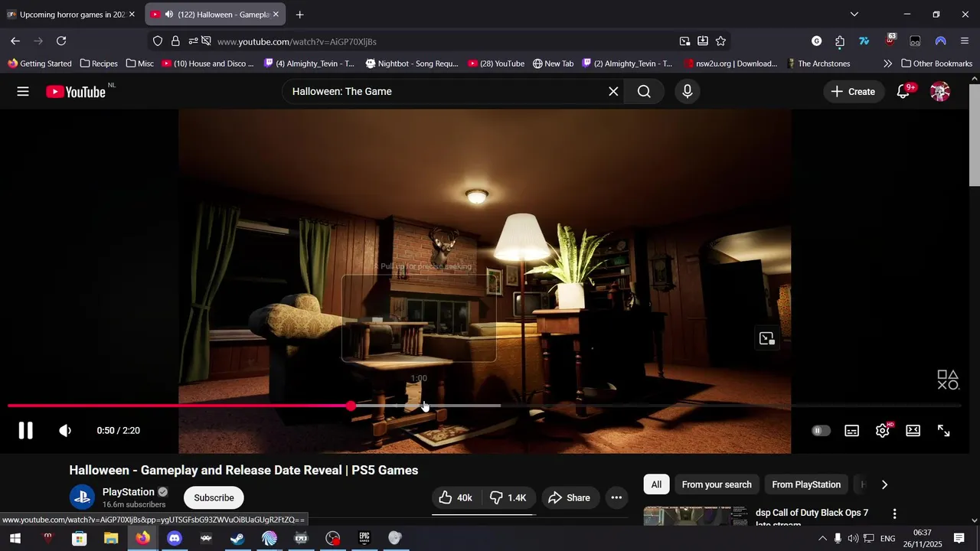Viewport: 980px width, 551px height.
Task: Close the Halloween Gameplay tab
Action: (x=276, y=15)
